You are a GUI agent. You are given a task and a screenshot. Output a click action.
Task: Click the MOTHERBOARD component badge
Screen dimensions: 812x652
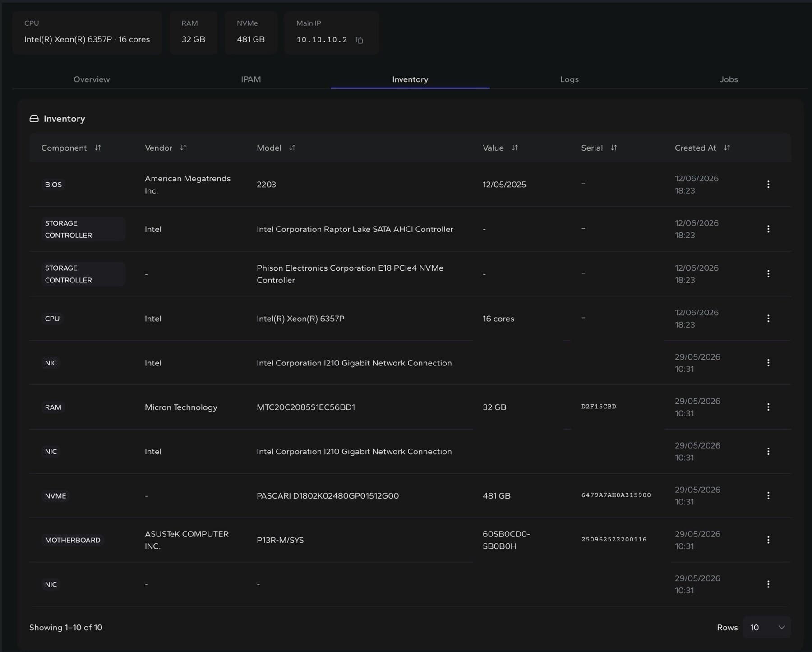click(x=73, y=540)
